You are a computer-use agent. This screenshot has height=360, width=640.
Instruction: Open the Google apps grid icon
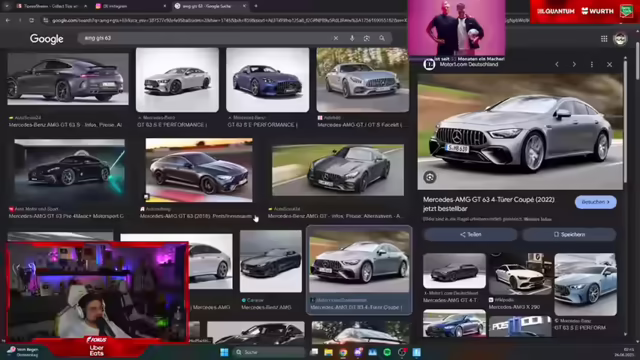604,39
